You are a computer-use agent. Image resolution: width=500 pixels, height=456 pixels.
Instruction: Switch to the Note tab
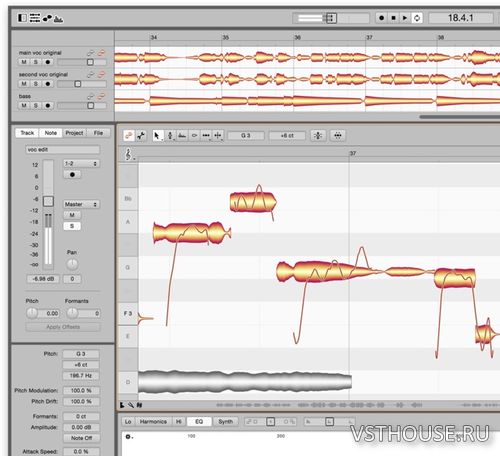tap(51, 133)
